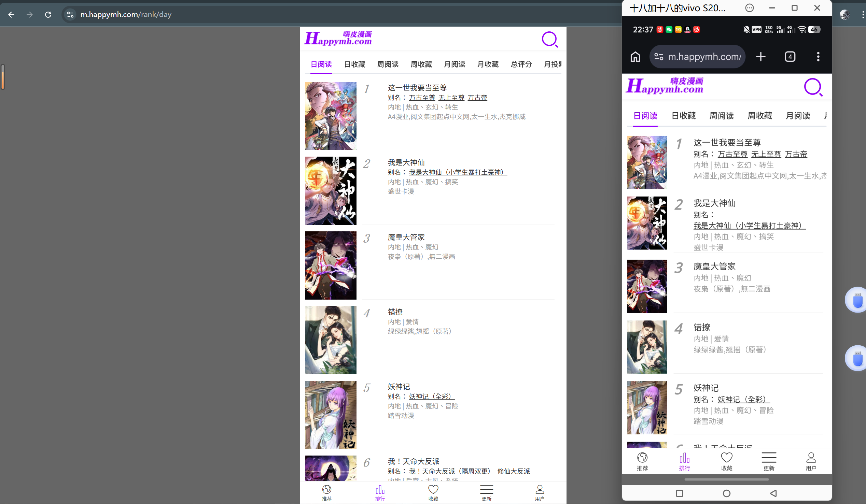Tap the new tab plus icon in phone browser
This screenshot has height=504, width=866.
pos(761,57)
